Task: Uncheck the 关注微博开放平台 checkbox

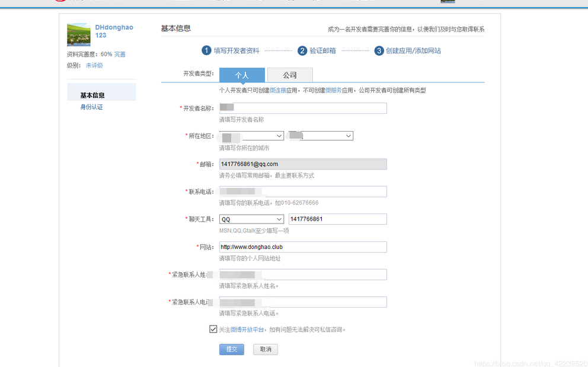Action: (x=213, y=329)
